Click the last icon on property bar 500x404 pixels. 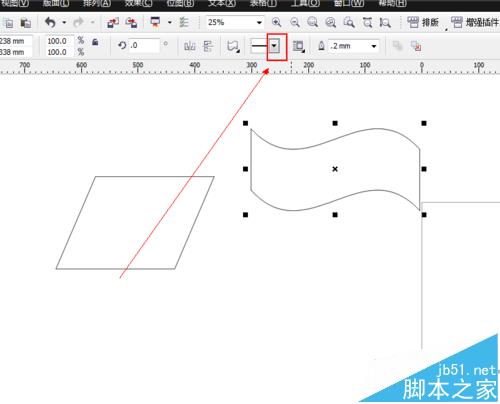tap(416, 46)
